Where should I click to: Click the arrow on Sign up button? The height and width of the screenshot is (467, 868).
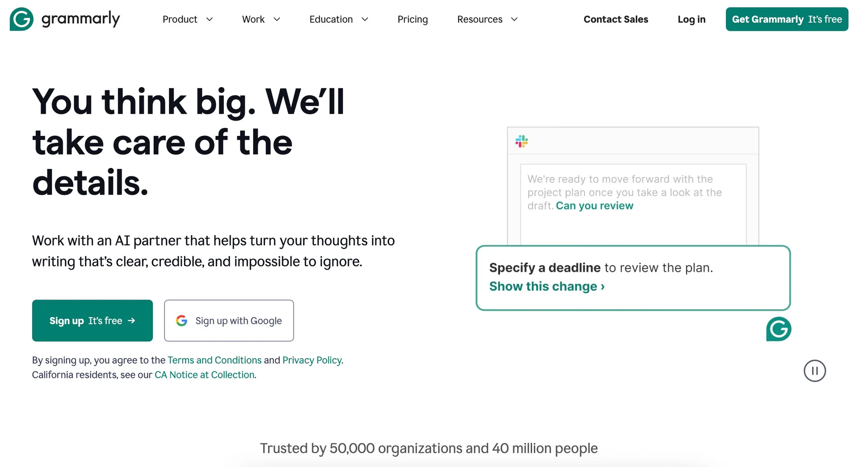point(132,321)
